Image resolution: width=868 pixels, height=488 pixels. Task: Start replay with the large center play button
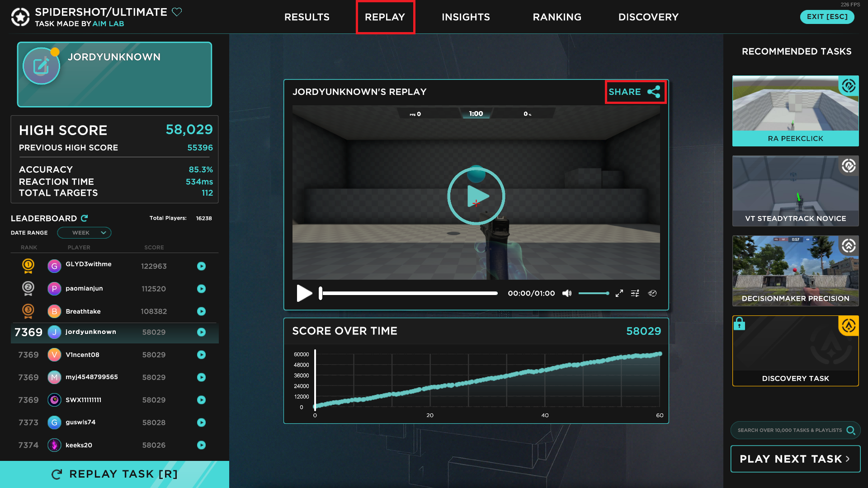(476, 196)
